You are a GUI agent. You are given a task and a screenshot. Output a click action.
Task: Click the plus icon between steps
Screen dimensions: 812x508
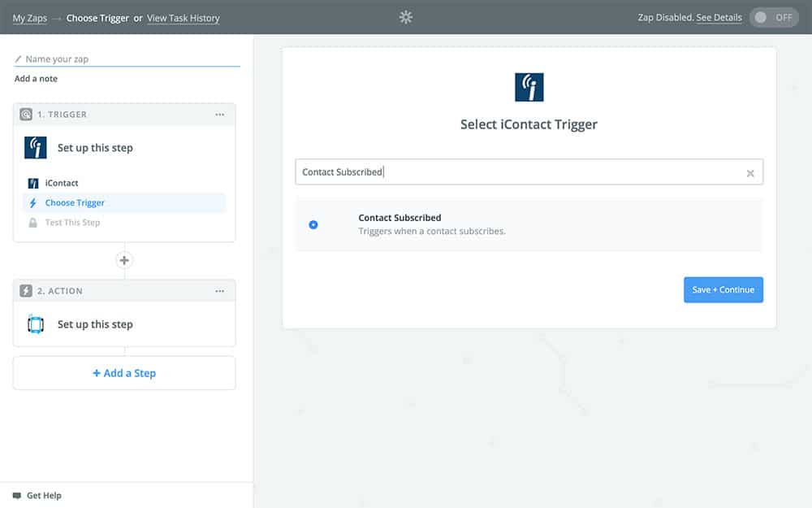124,261
